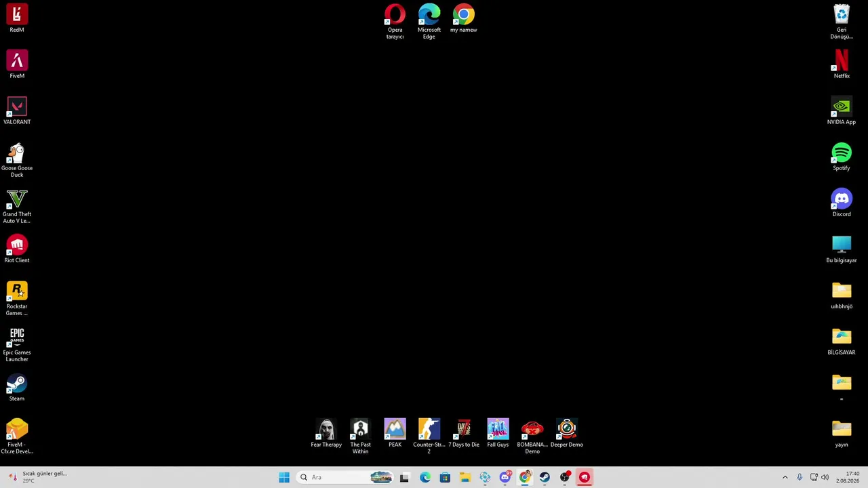868x488 pixels.
Task: Click the microphone icon in system tray
Action: [x=800, y=477]
